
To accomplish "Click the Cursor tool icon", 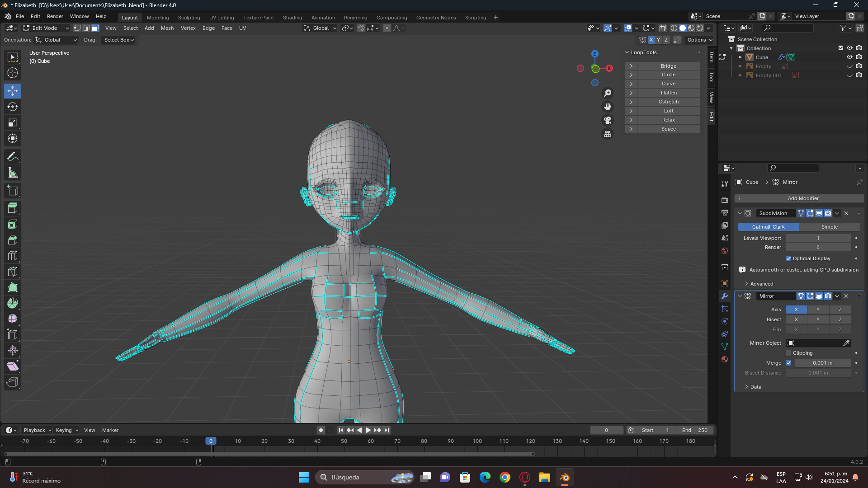I will click(x=13, y=73).
